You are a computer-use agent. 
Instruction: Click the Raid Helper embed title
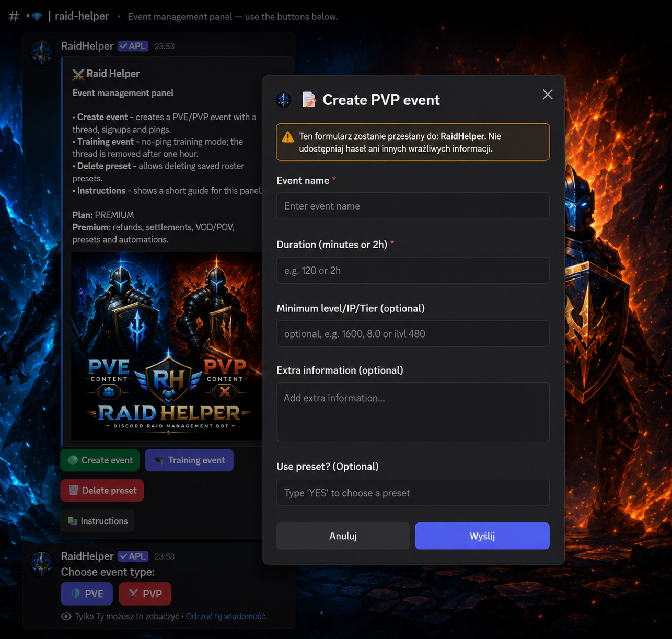[x=113, y=74]
